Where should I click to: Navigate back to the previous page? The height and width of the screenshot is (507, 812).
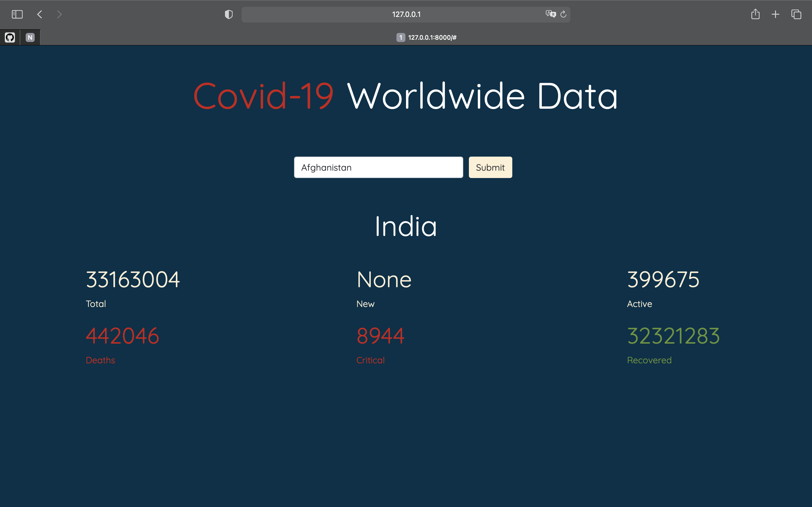coord(39,14)
